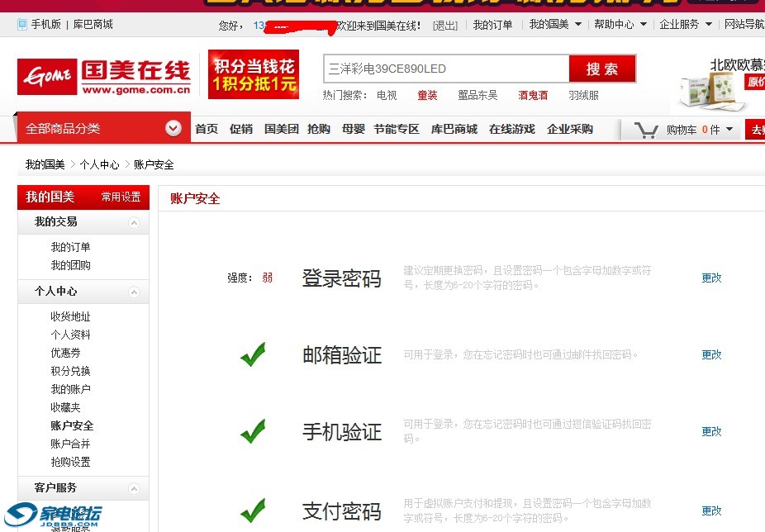The width and height of the screenshot is (765, 532).
Task: Open the 积分当钱花 promotional banner
Action: (254, 75)
